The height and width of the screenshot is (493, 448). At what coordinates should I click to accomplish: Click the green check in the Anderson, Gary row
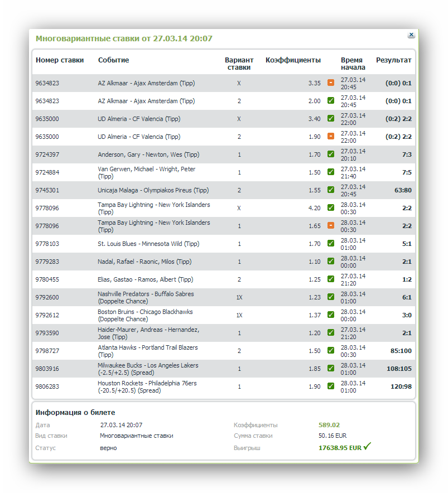(x=331, y=154)
